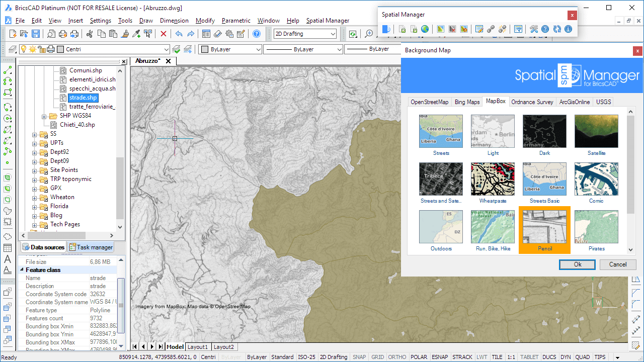Open the Dimension menu

pos(174,21)
